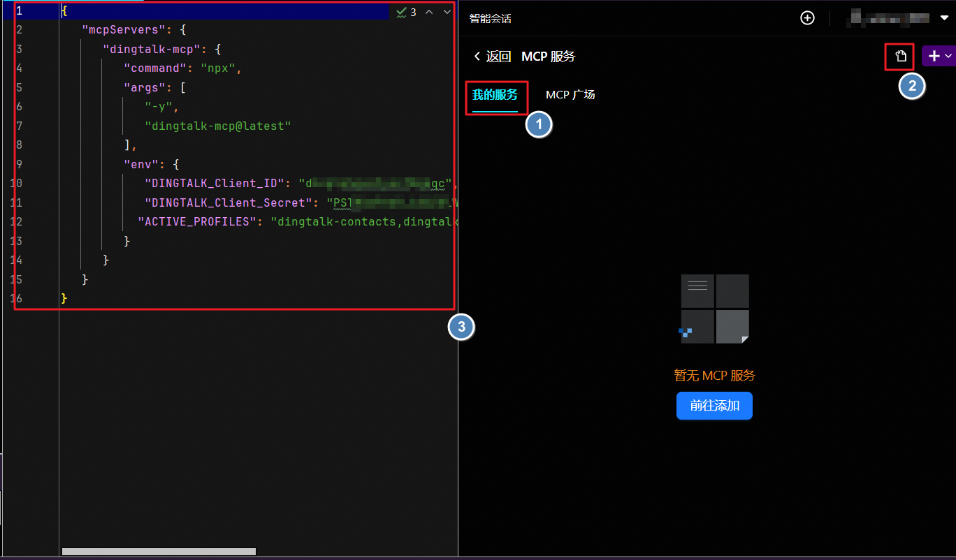Viewport: 956px width, 560px height.
Task: Switch to the MCP 广场 tab
Action: pos(570,94)
